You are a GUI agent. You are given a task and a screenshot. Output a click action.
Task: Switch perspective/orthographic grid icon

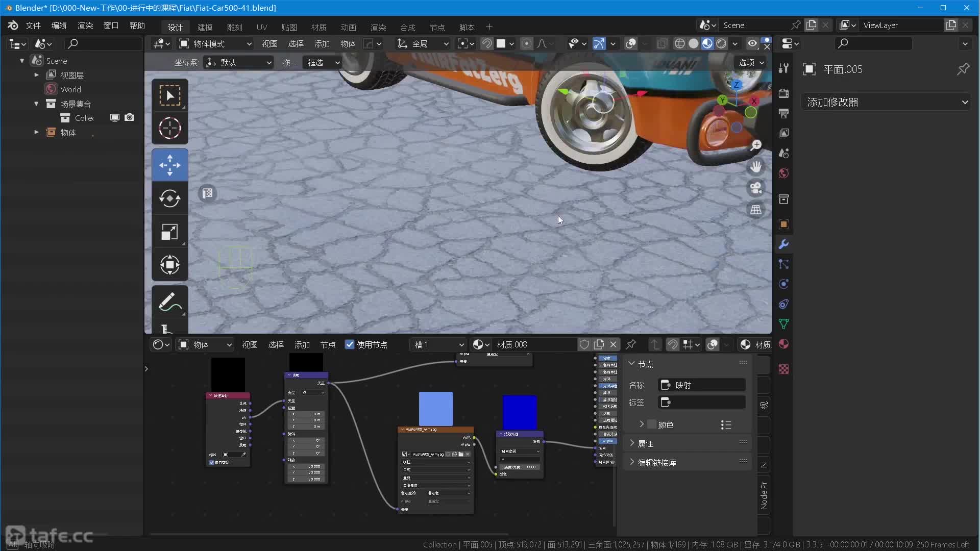click(756, 210)
